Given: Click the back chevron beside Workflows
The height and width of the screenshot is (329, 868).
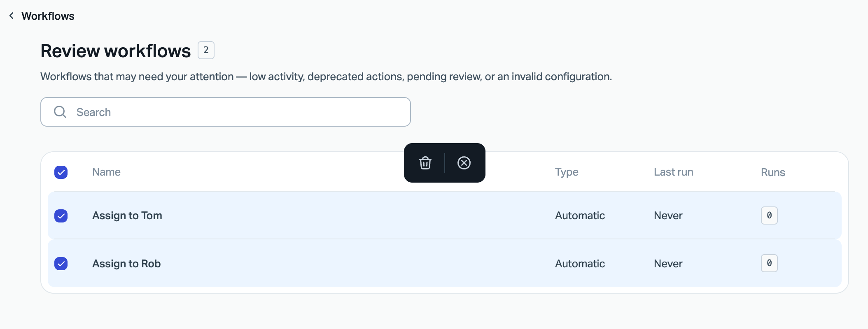Looking at the screenshot, I should pos(12,16).
